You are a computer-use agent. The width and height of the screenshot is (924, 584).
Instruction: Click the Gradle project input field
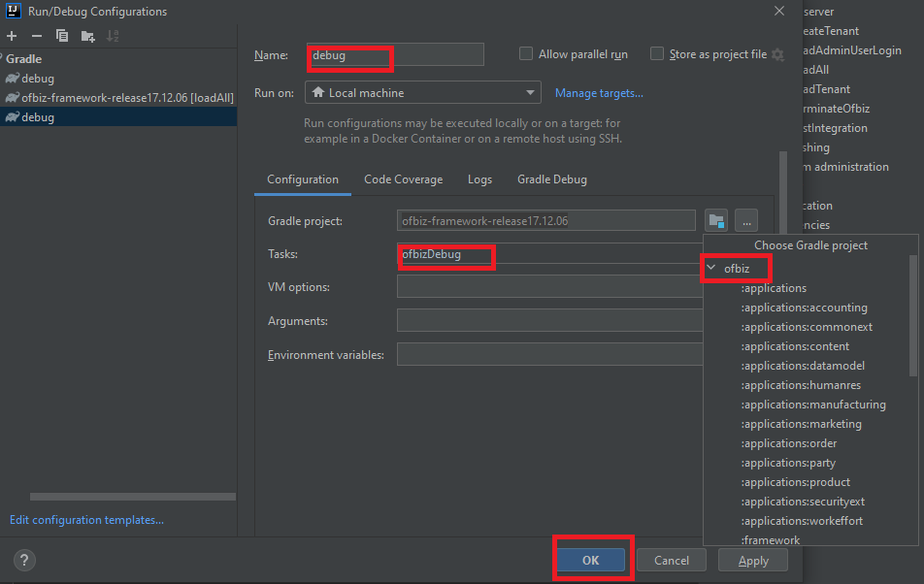pos(545,221)
